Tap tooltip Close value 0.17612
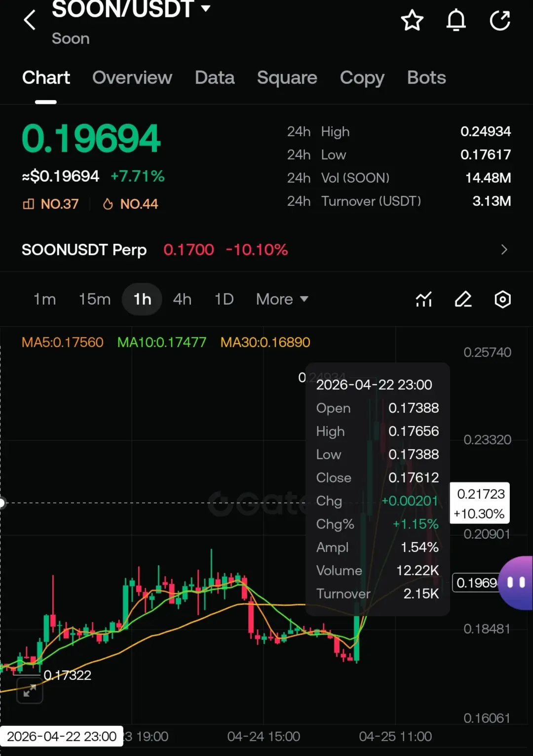The width and height of the screenshot is (533, 756). tap(414, 477)
